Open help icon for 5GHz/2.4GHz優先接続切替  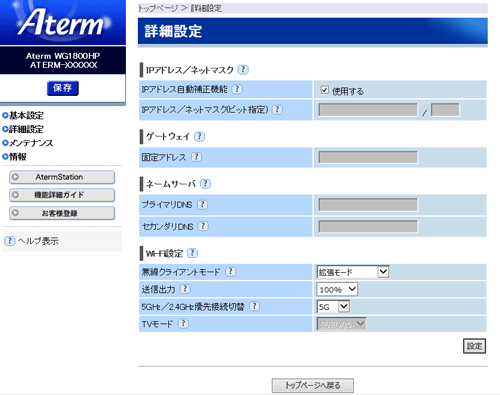[254, 306]
